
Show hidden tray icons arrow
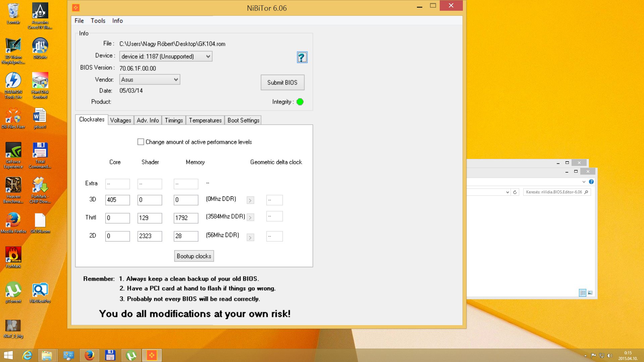click(585, 356)
